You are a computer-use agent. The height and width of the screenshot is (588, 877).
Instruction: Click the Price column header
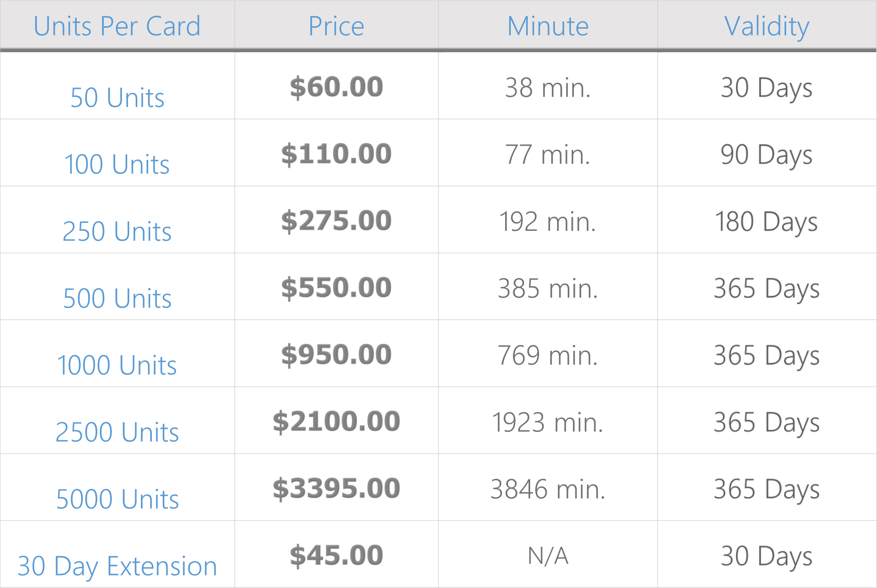[336, 26]
